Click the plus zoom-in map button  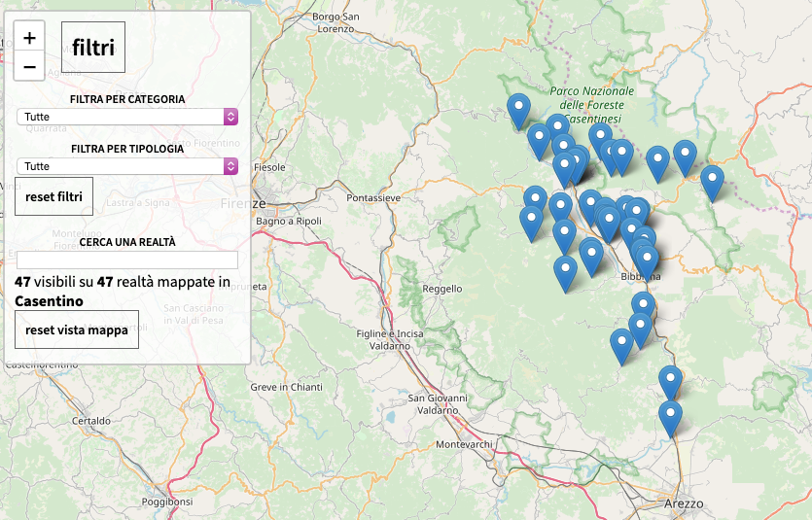coord(29,38)
